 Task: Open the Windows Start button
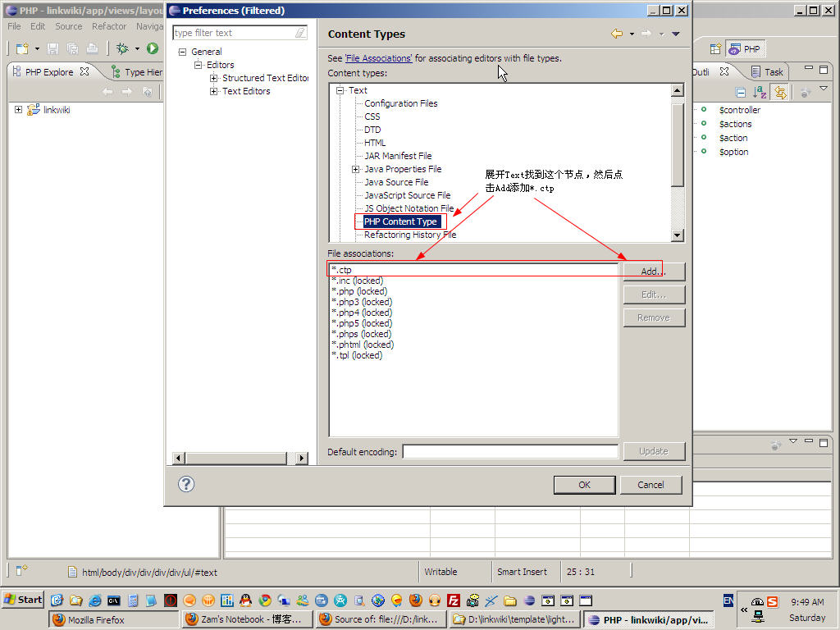(x=22, y=600)
